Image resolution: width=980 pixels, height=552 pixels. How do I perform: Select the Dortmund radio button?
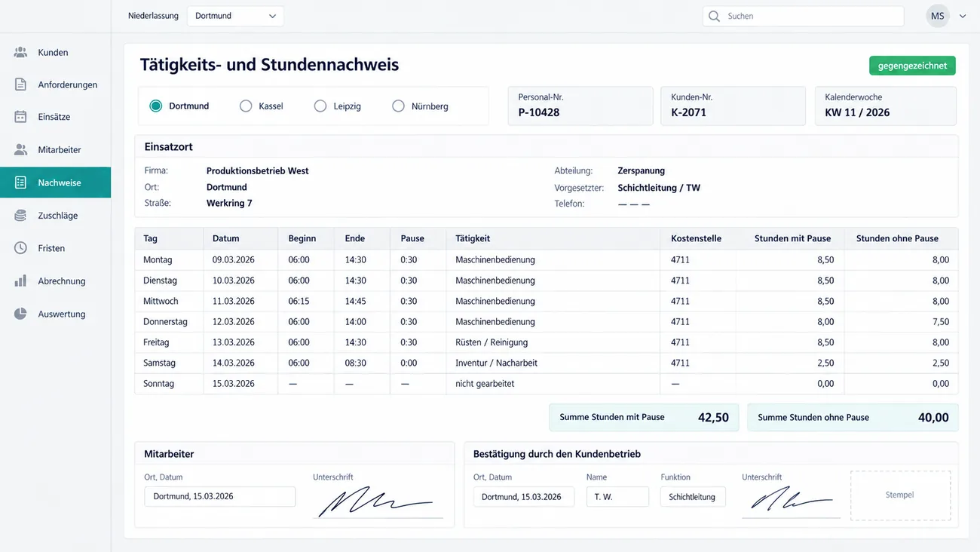(x=156, y=106)
